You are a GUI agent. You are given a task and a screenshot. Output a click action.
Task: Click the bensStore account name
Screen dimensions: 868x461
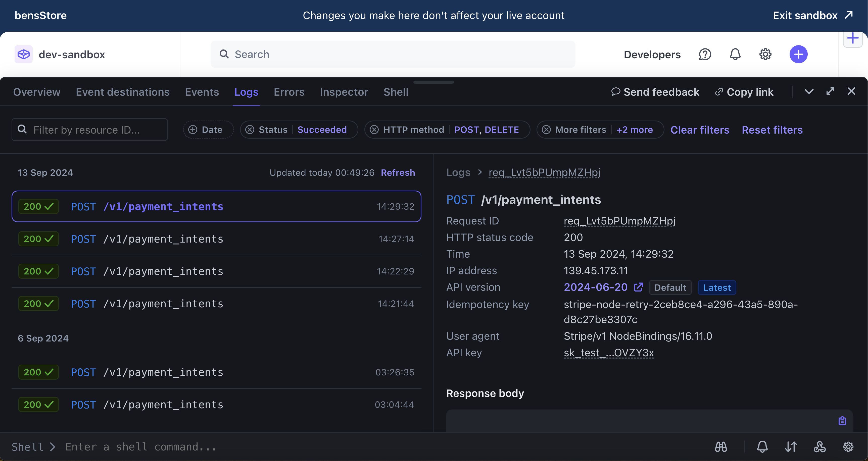pyautogui.click(x=41, y=15)
